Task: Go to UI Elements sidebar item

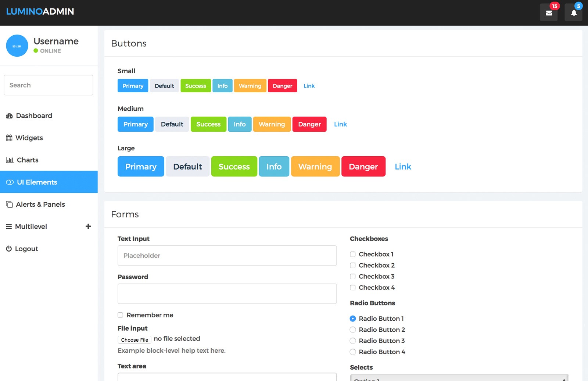Action: (49, 182)
